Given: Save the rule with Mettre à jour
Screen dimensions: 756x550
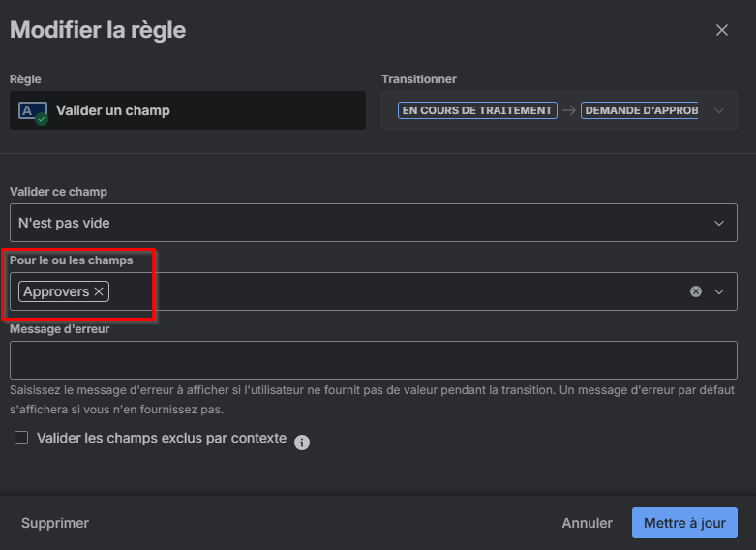Looking at the screenshot, I should [684, 523].
